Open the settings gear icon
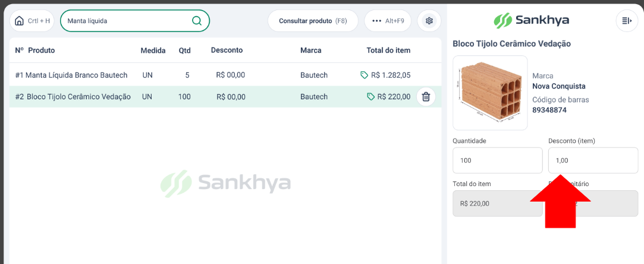This screenshot has width=644, height=264. coord(429,21)
